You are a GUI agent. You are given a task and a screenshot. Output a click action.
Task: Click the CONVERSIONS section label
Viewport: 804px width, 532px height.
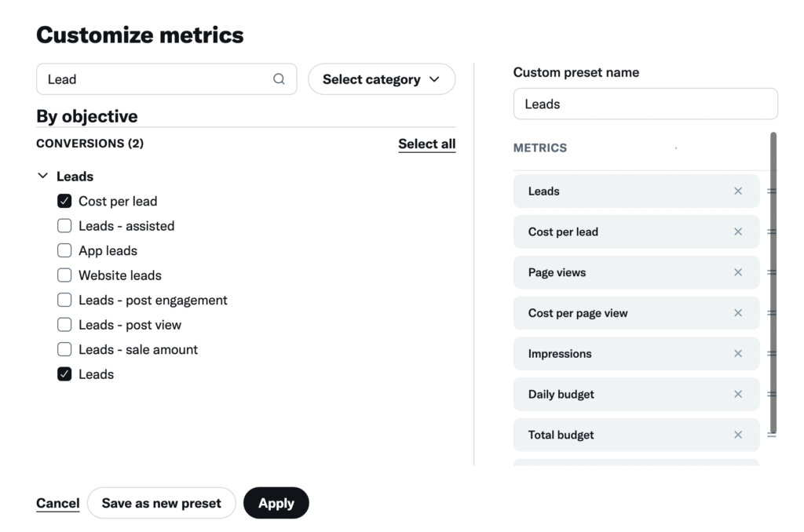point(90,144)
